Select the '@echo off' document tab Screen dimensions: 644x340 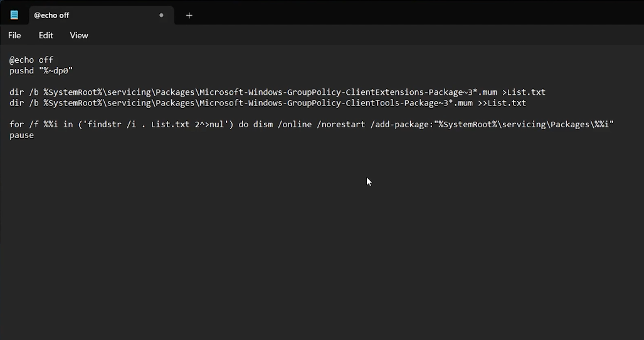pyautogui.click(x=101, y=15)
